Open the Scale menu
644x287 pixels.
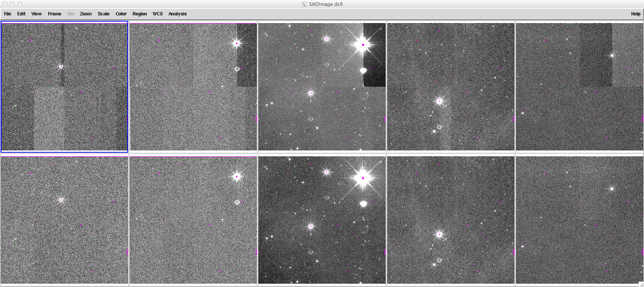tap(104, 14)
